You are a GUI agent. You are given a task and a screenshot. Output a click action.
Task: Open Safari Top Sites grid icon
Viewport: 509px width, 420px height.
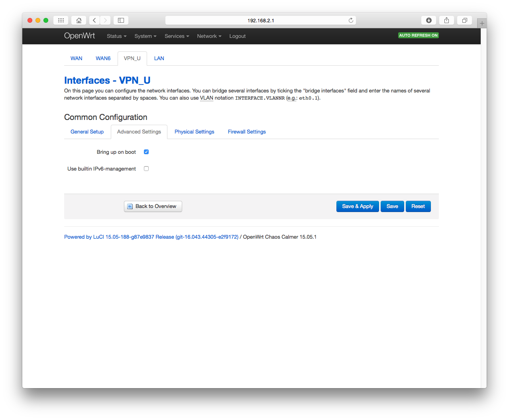(61, 20)
